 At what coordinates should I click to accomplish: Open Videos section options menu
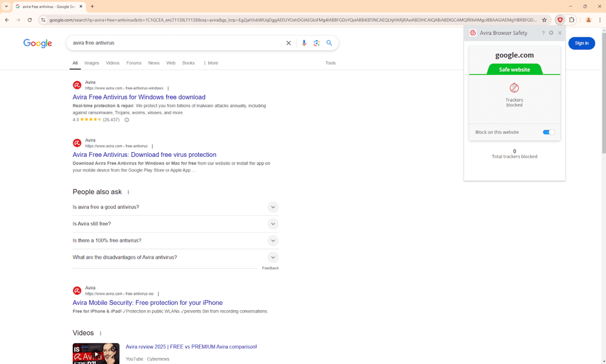101,333
